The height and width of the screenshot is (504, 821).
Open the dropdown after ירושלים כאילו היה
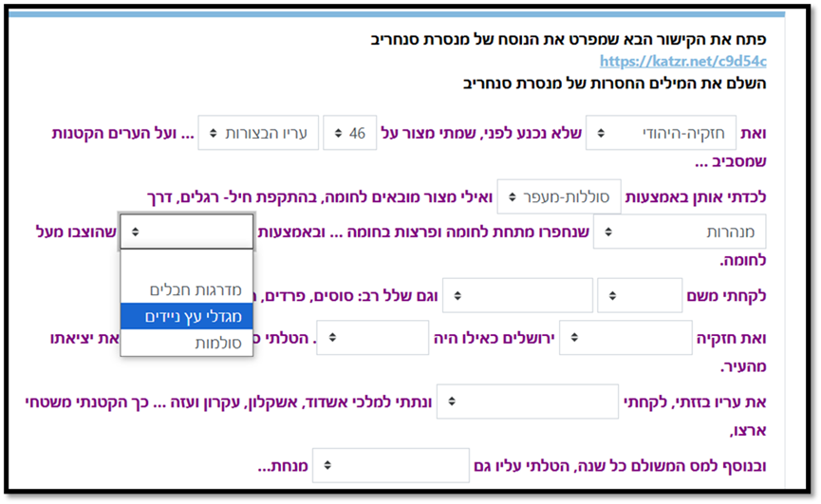(x=373, y=338)
